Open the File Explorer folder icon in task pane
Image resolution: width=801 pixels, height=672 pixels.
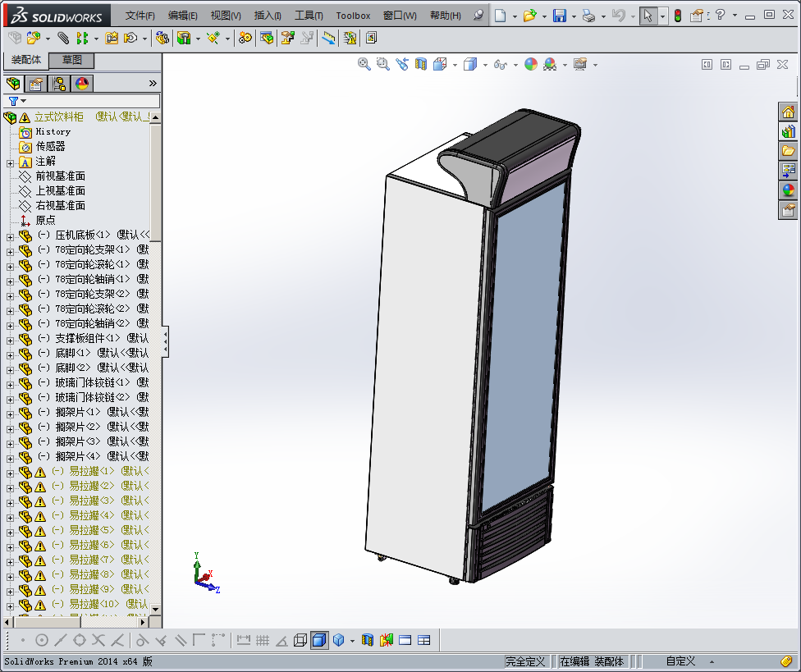[x=788, y=151]
